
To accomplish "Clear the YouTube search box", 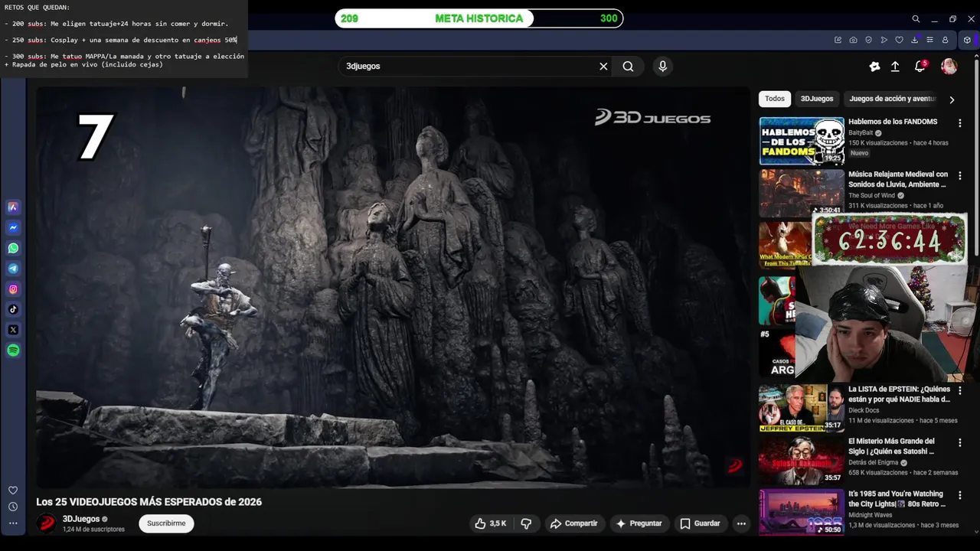I will coord(603,67).
